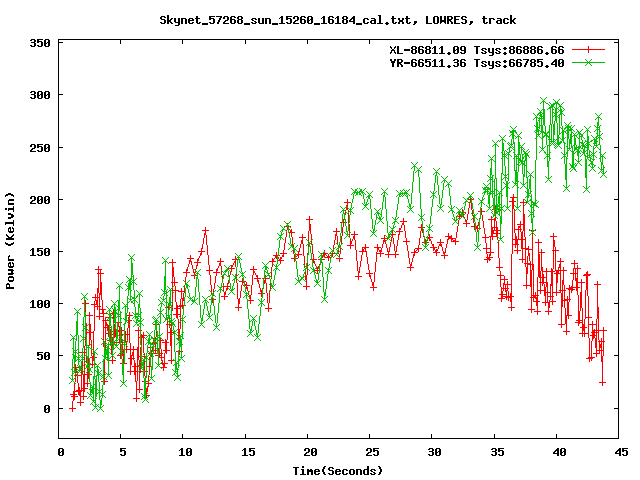Click the 45 x-axis tick label

coord(621,452)
